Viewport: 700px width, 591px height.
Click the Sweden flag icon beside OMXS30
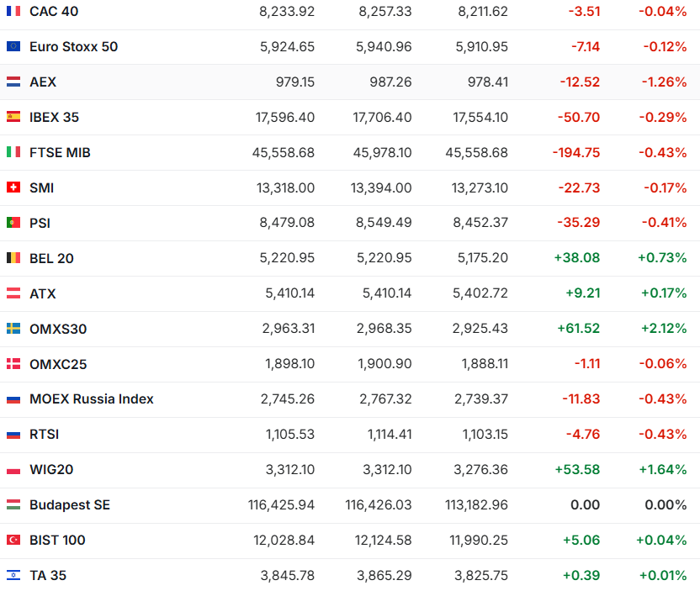pos(13,330)
